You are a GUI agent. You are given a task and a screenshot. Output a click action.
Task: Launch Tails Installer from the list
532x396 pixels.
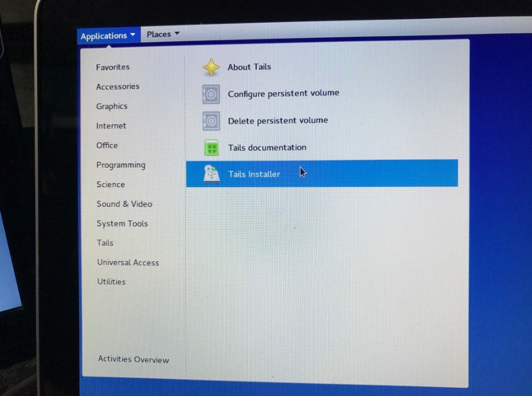tap(254, 174)
